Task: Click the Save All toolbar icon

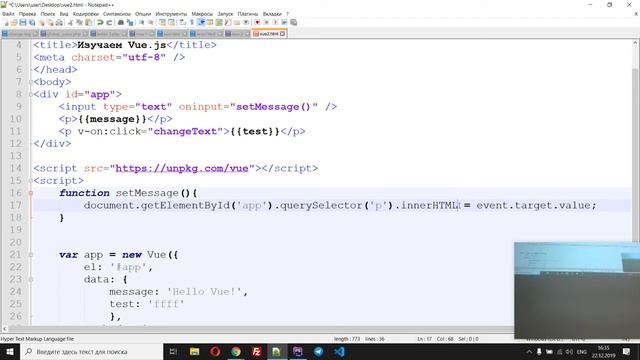Action: coord(32,22)
